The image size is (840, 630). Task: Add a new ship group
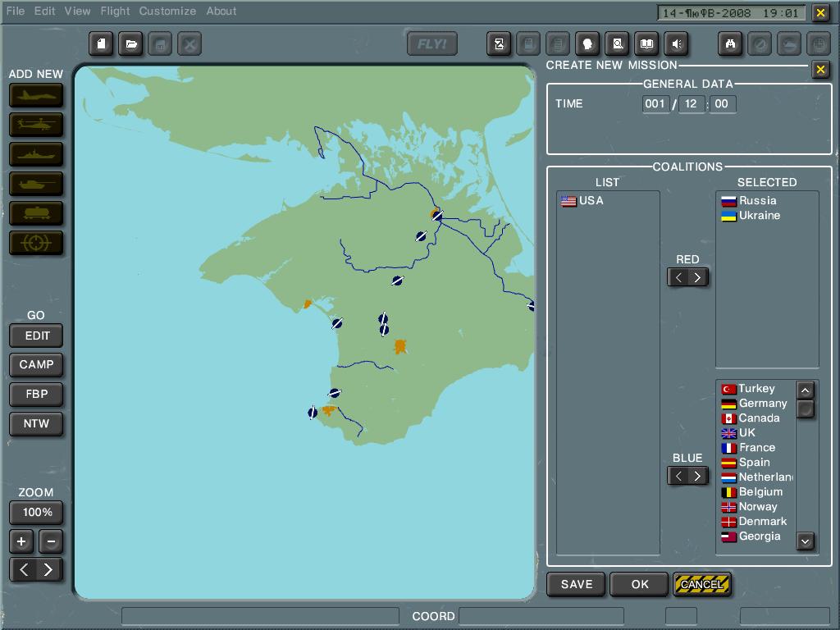36,154
